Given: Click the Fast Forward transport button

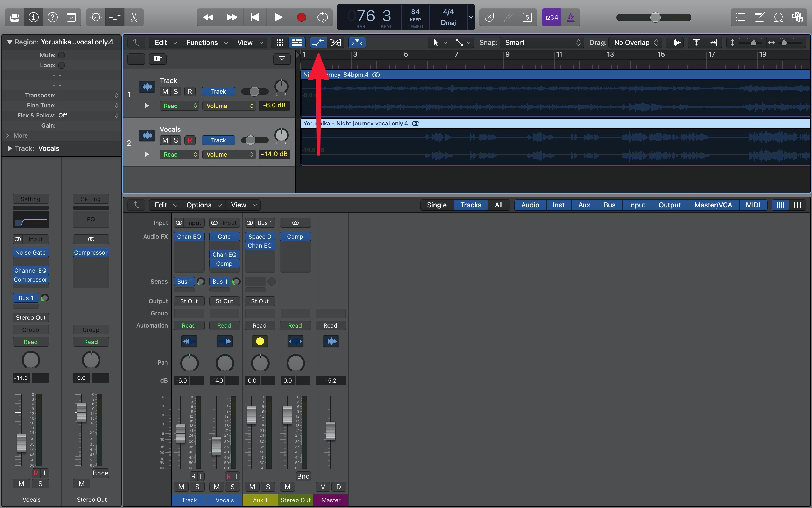Looking at the screenshot, I should point(232,17).
